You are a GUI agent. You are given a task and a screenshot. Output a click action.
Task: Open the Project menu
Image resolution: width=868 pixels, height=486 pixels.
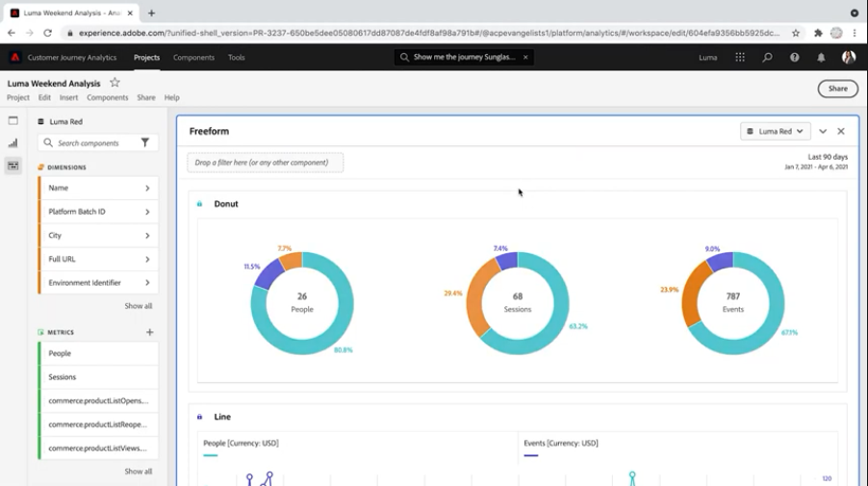coord(17,97)
